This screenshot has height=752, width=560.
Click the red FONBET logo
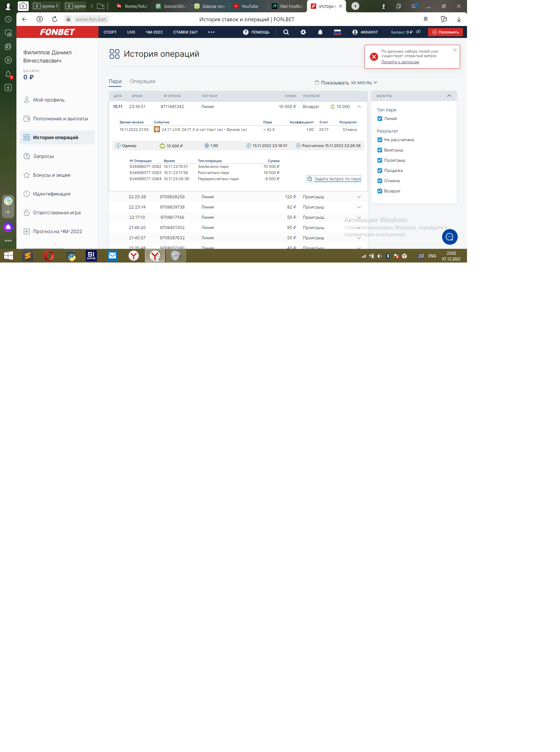point(57,32)
